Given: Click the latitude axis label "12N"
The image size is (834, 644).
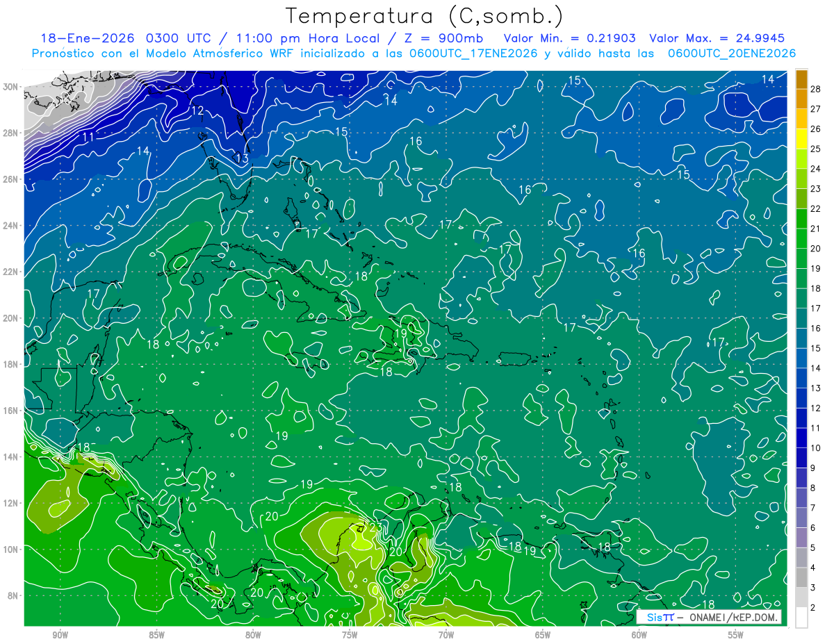Looking at the screenshot, I should click(10, 503).
